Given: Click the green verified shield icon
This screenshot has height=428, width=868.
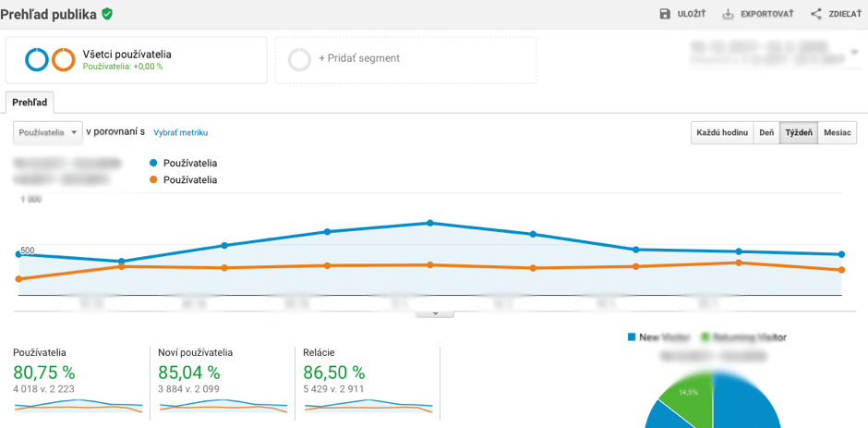Looking at the screenshot, I should [107, 15].
